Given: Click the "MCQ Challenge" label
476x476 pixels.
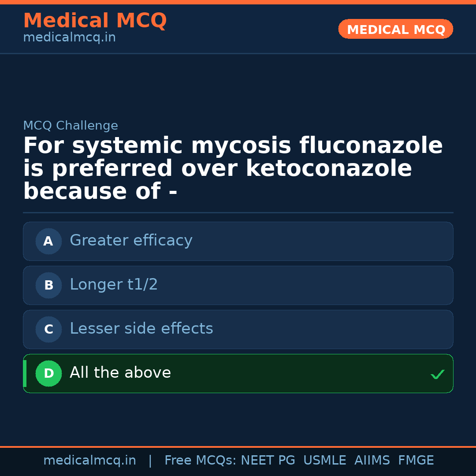Looking at the screenshot, I should point(71,126).
